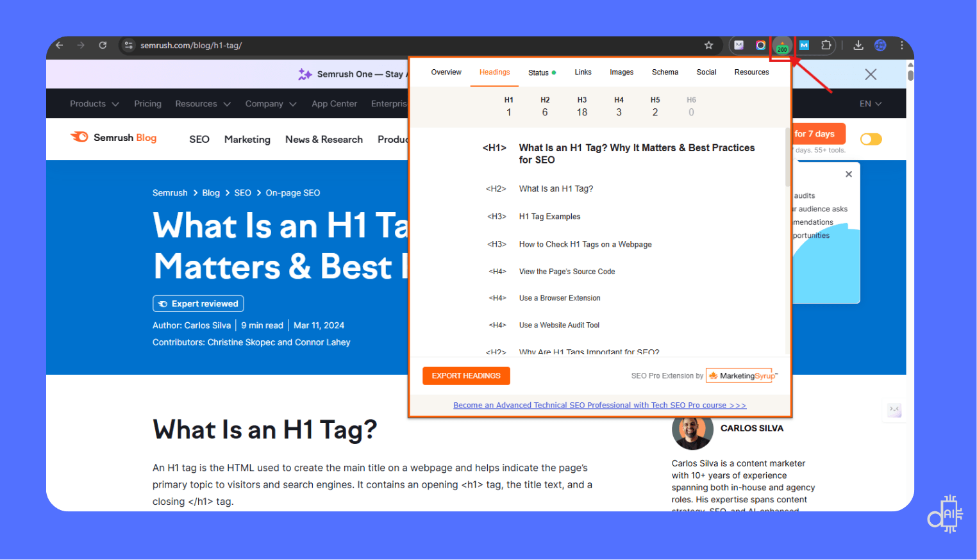The image size is (977, 560).
Task: Click CARLOS SILVA author name
Action: pyautogui.click(x=751, y=429)
